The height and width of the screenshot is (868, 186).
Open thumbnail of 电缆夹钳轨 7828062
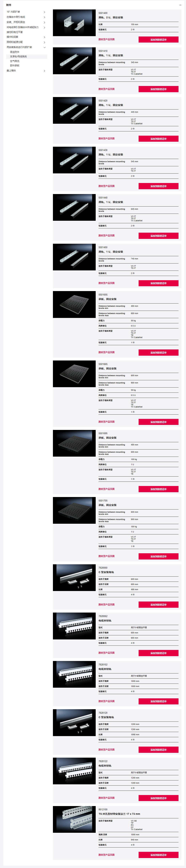click(x=74, y=626)
